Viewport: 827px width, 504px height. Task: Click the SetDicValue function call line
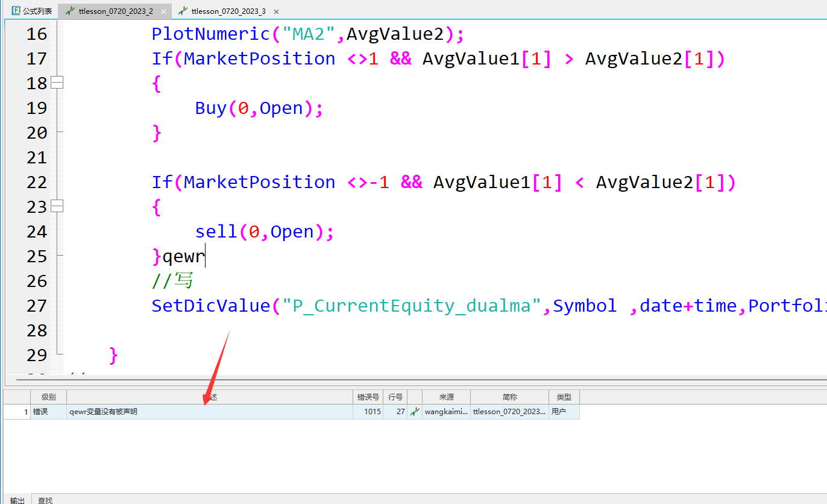(x=489, y=306)
